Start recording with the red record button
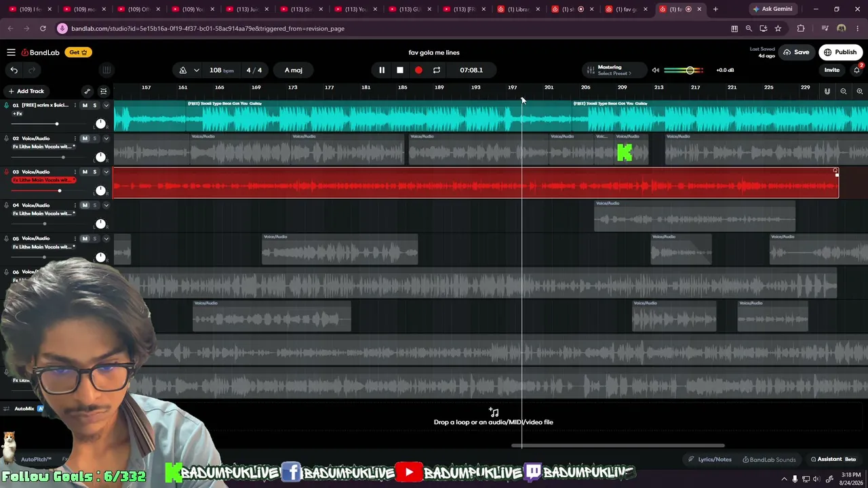The height and width of the screenshot is (488, 868). click(x=418, y=70)
